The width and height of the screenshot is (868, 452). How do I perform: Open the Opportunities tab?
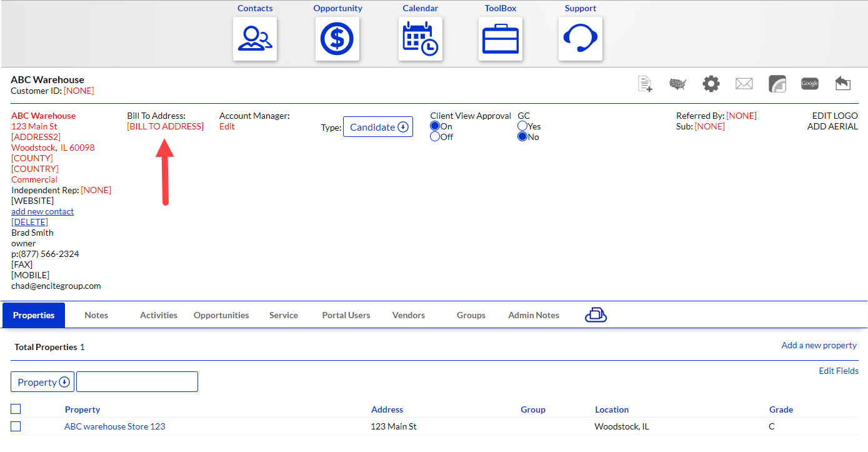[x=221, y=315]
